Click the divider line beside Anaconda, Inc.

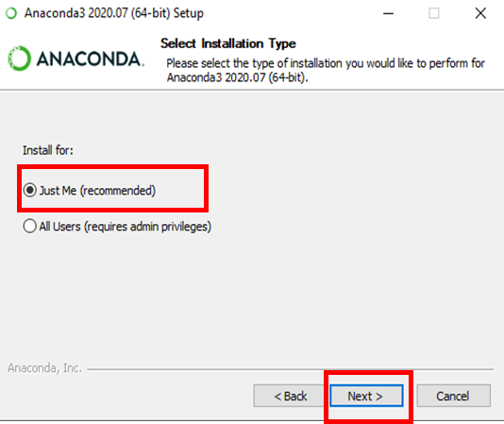point(291,369)
